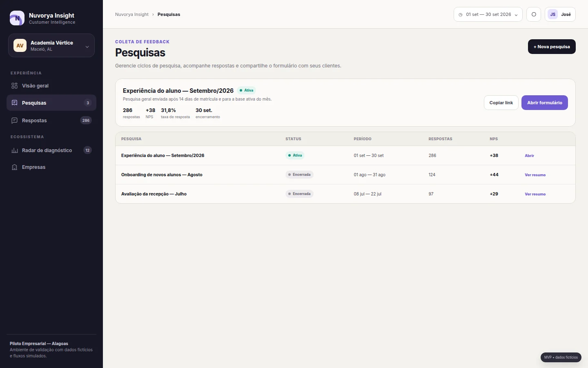The width and height of the screenshot is (588, 368).
Task: Click the Radar de diagnóstico badge 12
Action: [x=87, y=150]
